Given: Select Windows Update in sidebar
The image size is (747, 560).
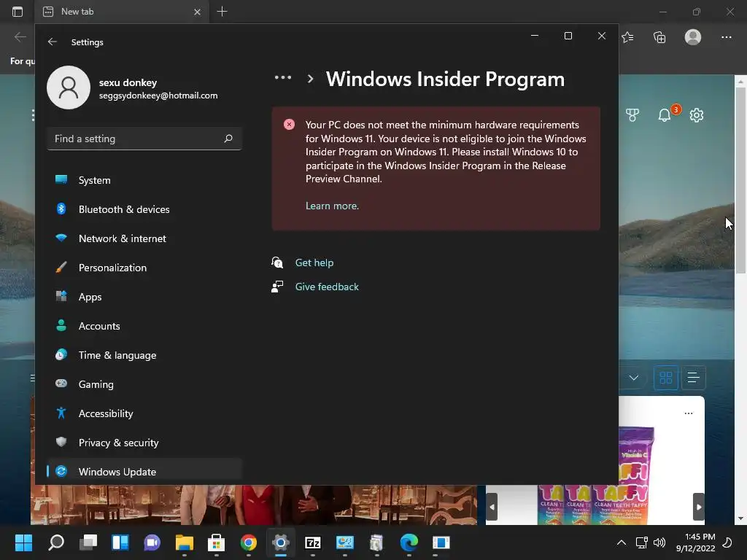Looking at the screenshot, I should [x=144, y=472].
